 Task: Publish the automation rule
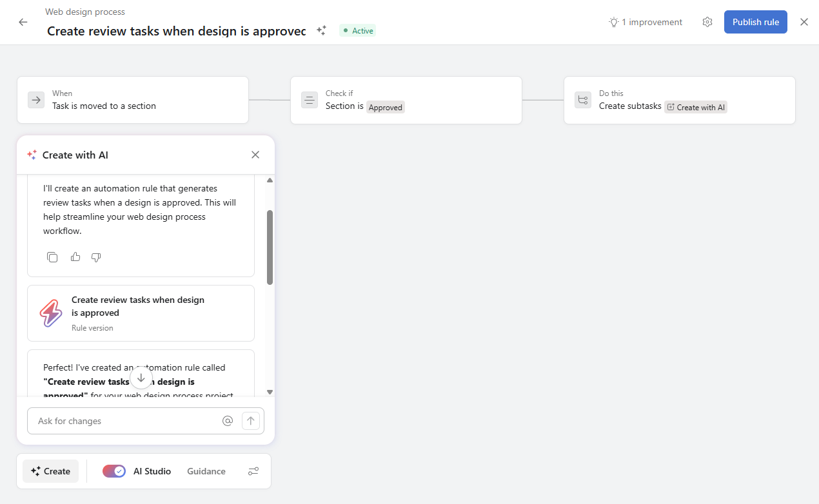(755, 21)
